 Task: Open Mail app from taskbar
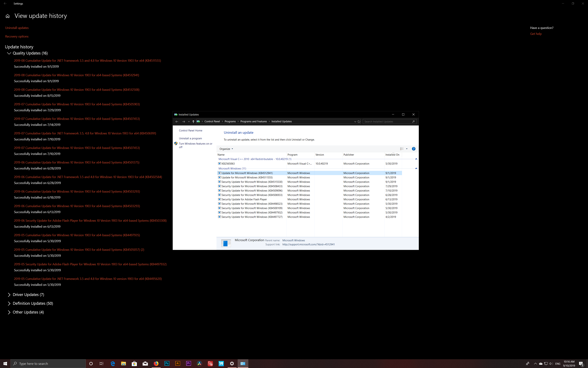[145, 364]
